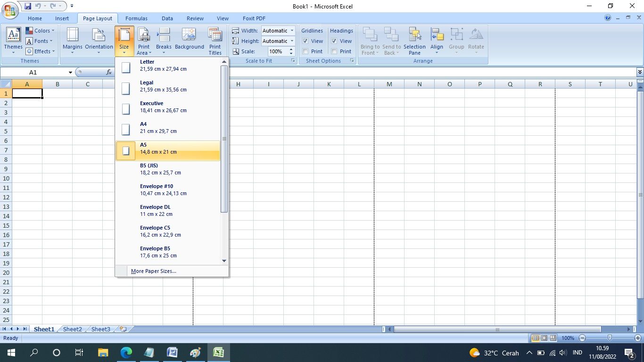
Task: Save workbook from Quick Access Toolbar
Action: 27,6
